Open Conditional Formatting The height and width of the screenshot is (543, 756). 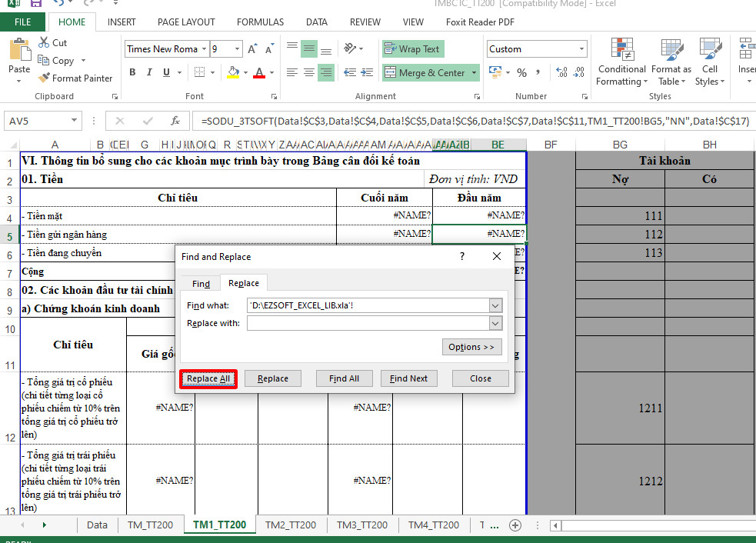tap(622, 62)
